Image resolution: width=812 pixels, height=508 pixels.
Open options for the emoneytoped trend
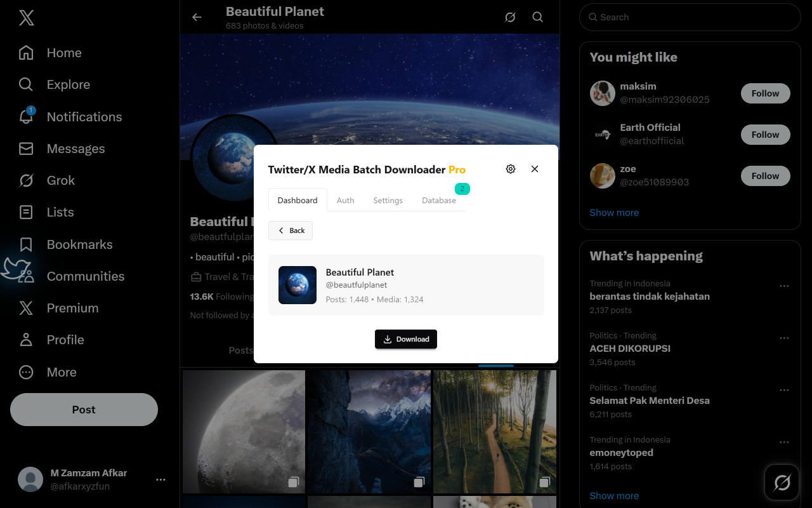point(784,442)
